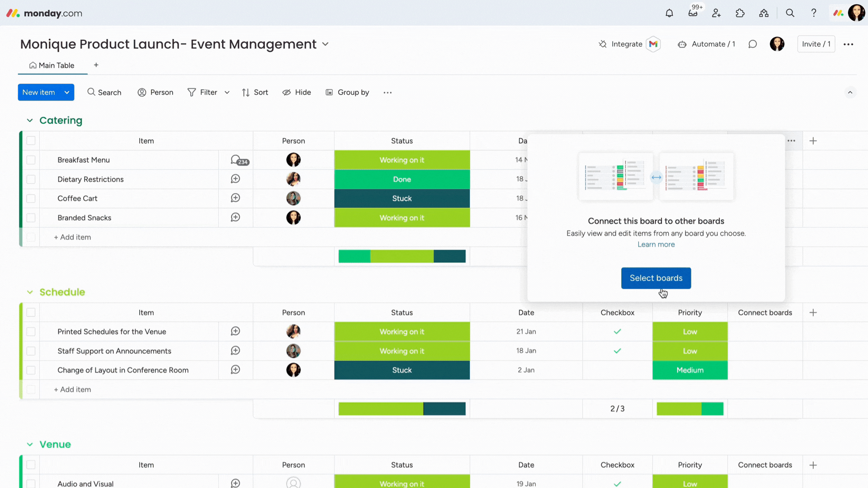Open the Sort options

pos(255,92)
